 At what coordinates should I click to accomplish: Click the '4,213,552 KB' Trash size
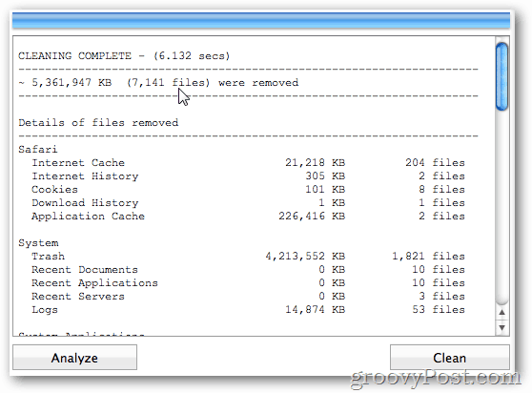305,256
